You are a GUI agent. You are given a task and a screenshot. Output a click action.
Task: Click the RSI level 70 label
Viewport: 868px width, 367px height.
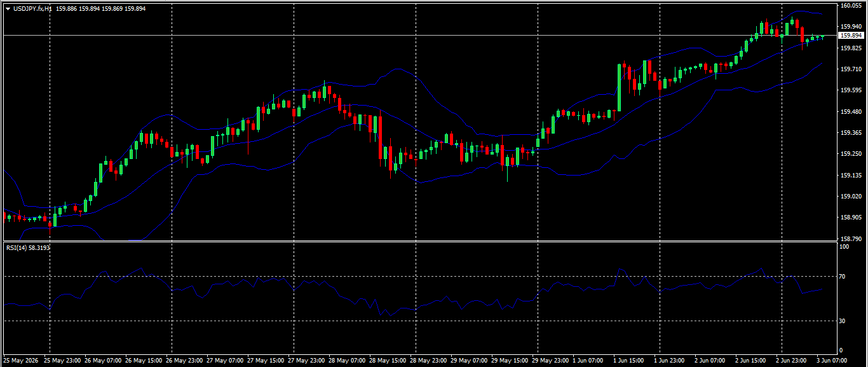(842, 277)
